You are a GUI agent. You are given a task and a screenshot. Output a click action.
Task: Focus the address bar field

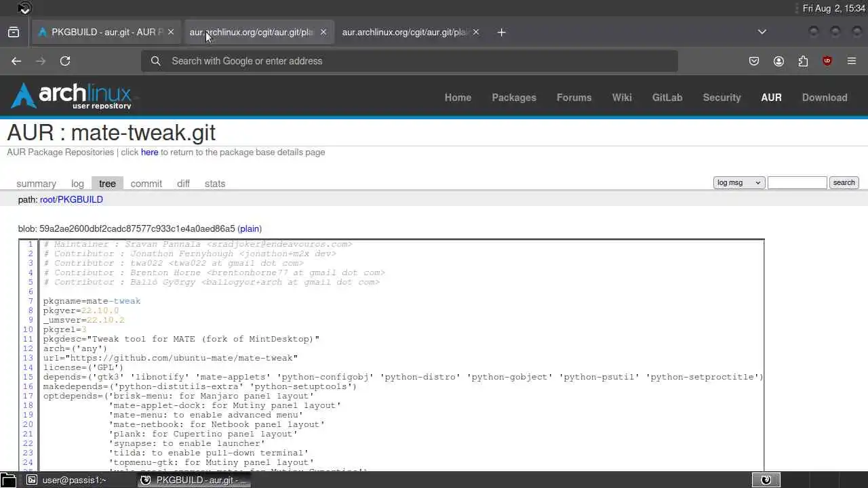(410, 61)
